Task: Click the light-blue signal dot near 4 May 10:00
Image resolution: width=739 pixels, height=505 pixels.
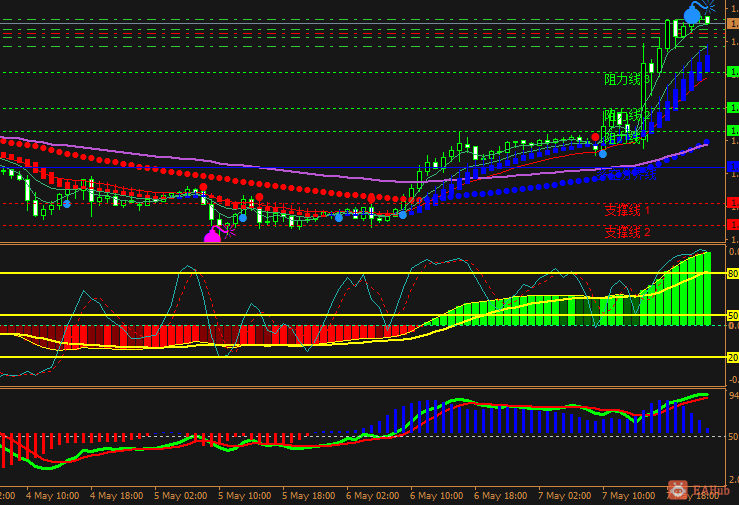Action: coord(67,204)
